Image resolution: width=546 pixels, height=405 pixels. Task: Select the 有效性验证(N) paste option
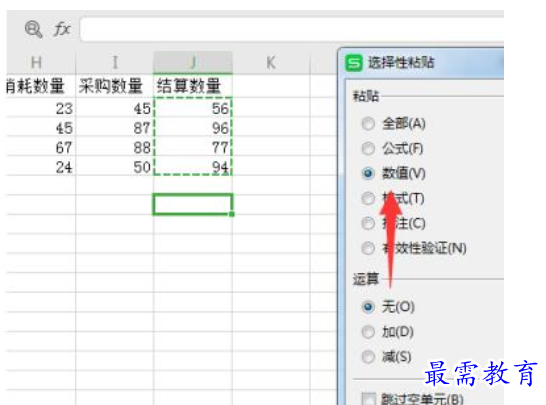tap(414, 248)
